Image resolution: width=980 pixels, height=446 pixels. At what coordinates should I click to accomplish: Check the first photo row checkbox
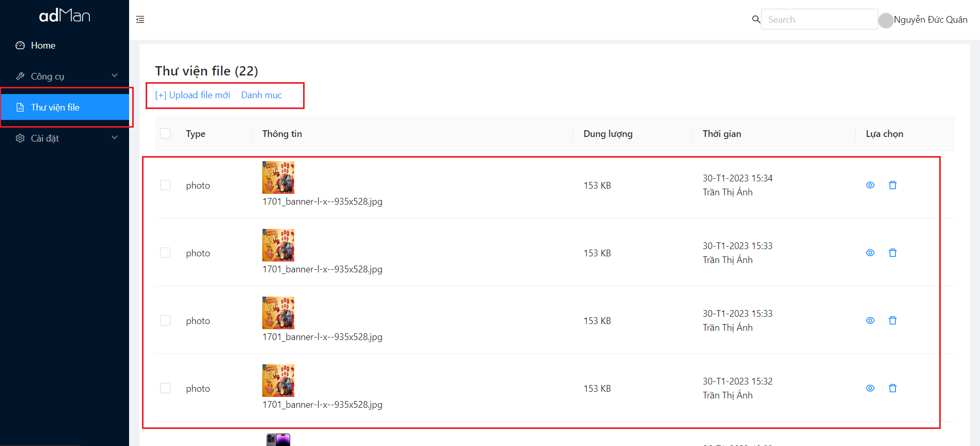pyautogui.click(x=165, y=185)
